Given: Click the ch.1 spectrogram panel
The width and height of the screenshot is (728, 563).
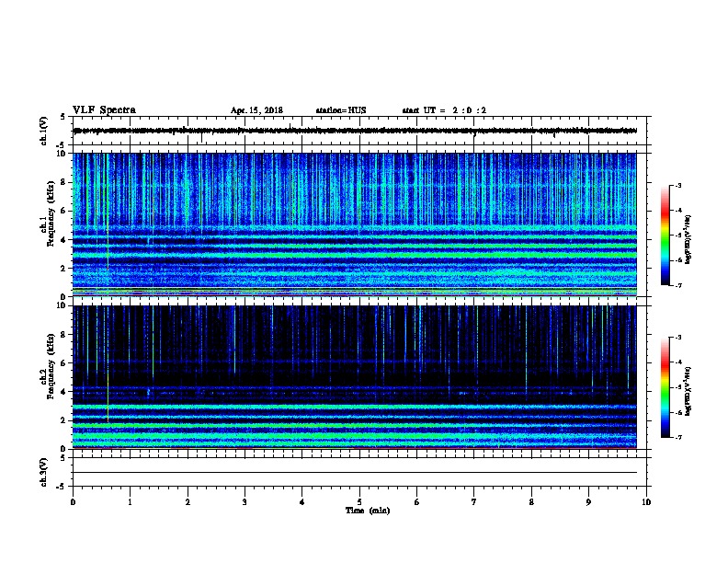Looking at the screenshot, I should [355, 224].
